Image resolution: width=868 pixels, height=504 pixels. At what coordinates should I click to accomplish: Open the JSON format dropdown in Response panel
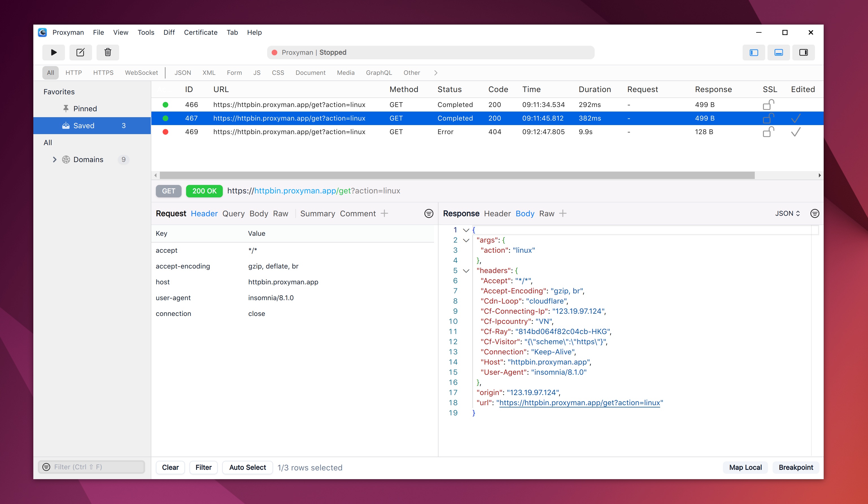click(x=788, y=213)
